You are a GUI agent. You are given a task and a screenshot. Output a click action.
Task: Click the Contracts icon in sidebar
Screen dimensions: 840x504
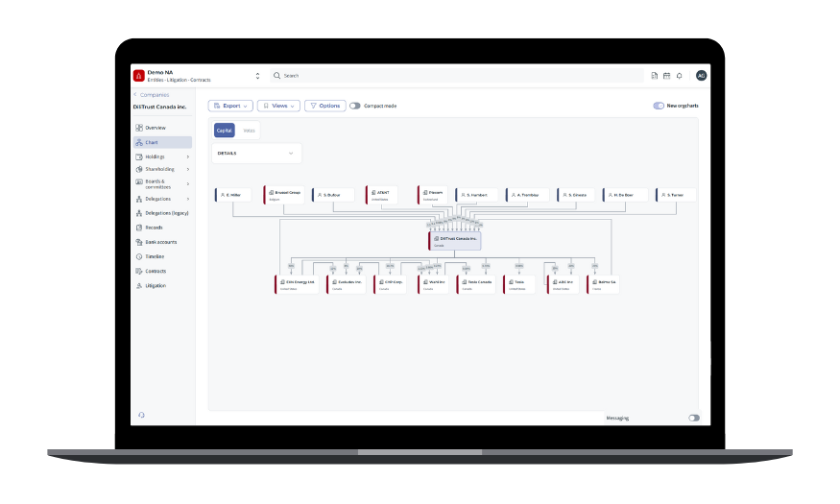click(139, 271)
